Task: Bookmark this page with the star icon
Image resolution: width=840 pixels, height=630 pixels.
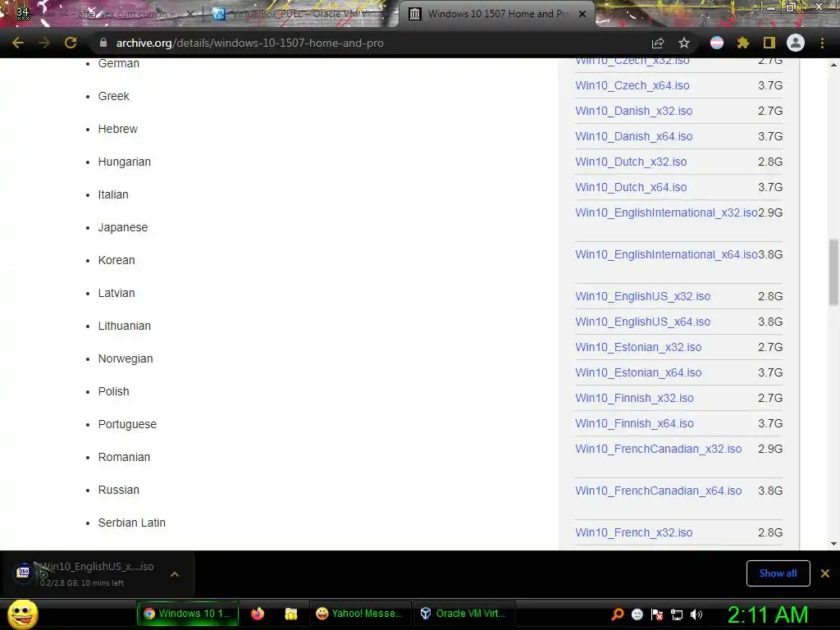Action: tap(684, 43)
